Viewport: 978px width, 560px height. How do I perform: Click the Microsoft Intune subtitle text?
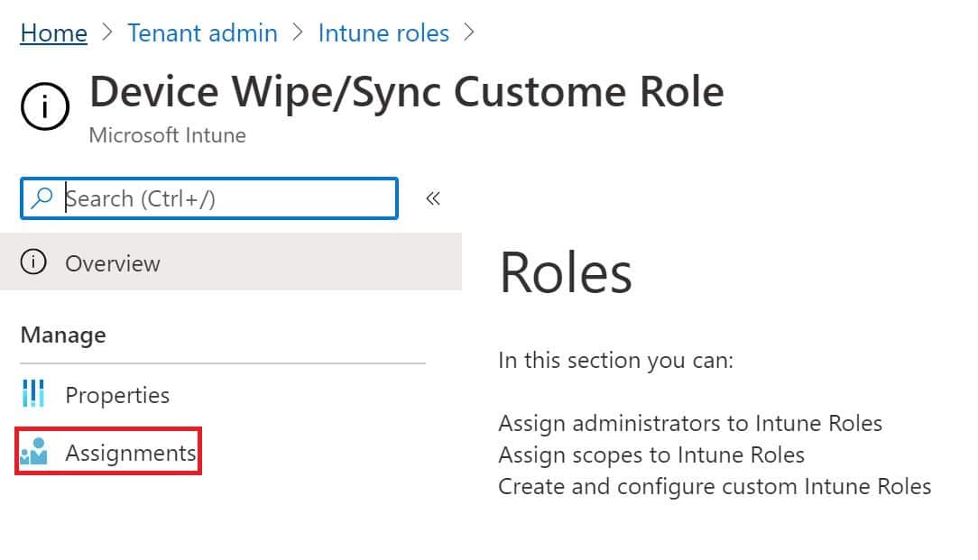pos(167,135)
